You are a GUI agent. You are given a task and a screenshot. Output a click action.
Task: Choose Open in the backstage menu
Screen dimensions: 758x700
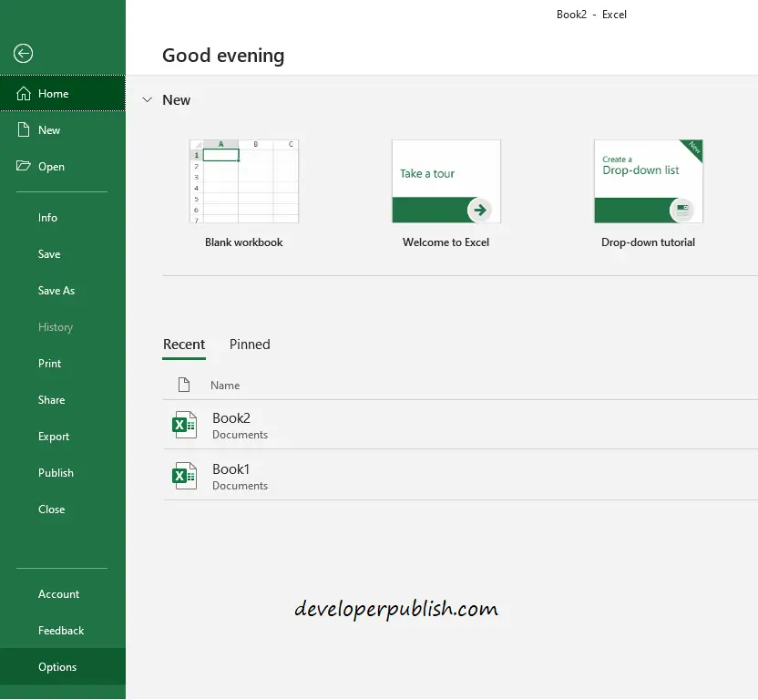pyautogui.click(x=63, y=167)
